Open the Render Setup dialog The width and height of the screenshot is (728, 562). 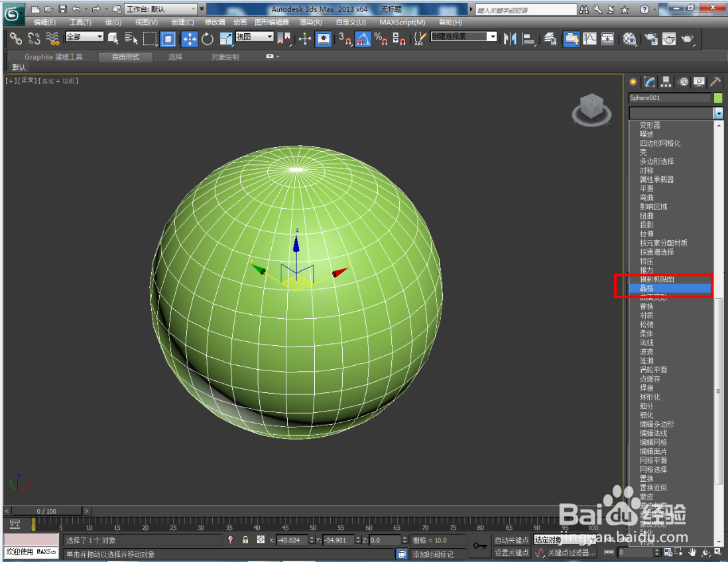651,38
